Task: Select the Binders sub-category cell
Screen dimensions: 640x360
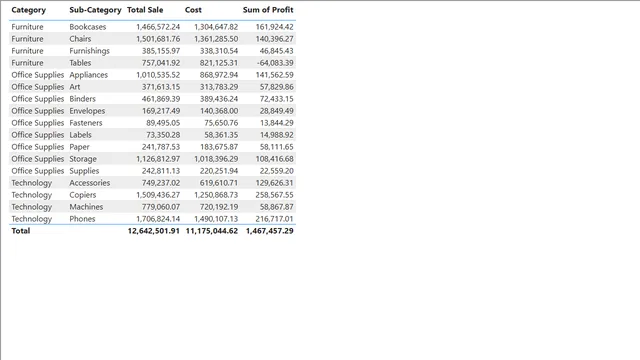Action: tap(82, 99)
